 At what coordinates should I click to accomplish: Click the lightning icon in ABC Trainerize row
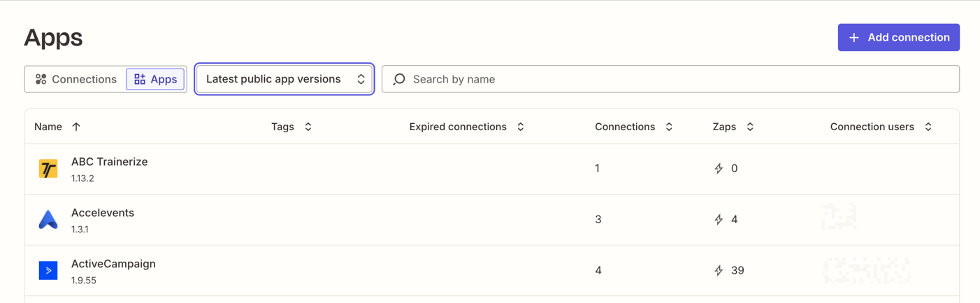(x=719, y=169)
